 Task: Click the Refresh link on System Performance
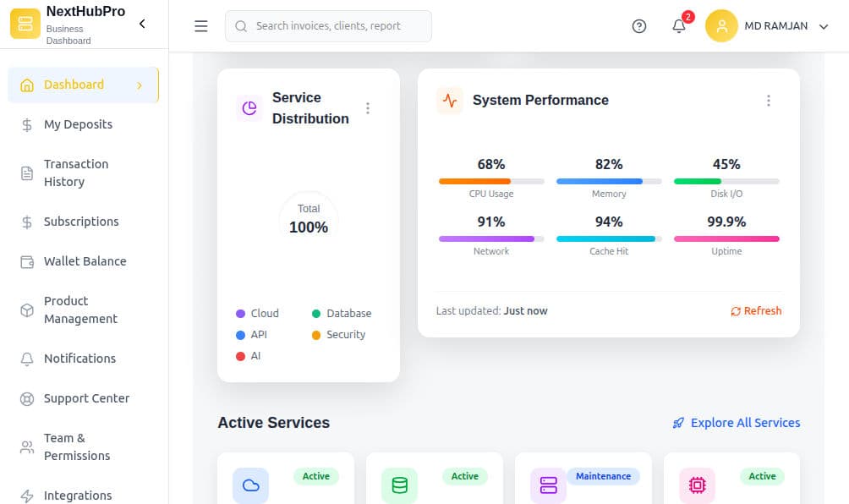click(756, 310)
